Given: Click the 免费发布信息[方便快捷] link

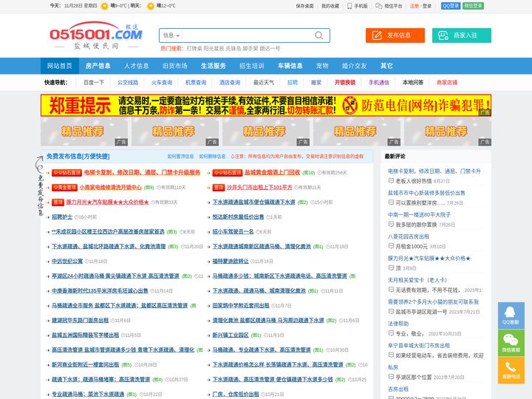Looking at the screenshot, I should [x=78, y=157].
